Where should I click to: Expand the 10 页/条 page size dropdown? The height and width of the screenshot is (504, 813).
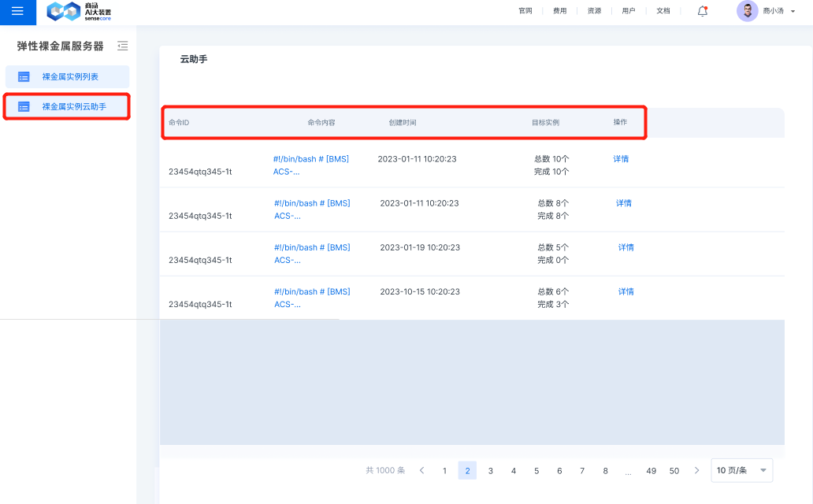(741, 470)
